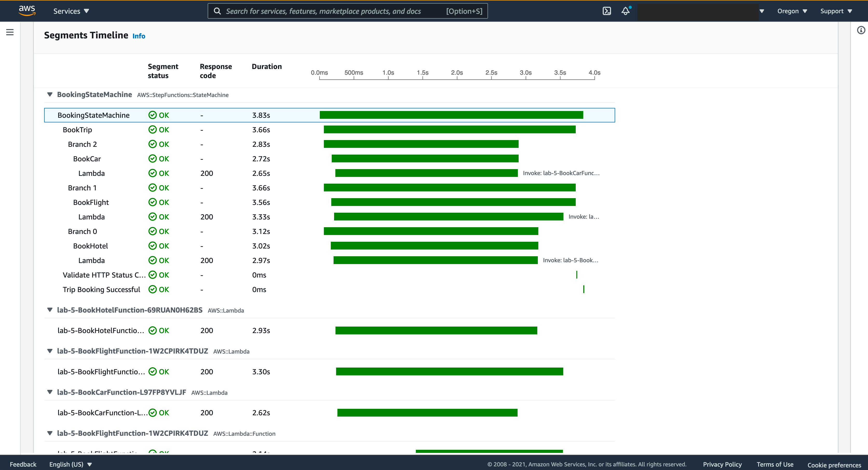Click OK status icon for BookHotel row
Screen dimensions: 868x470
[x=153, y=246]
